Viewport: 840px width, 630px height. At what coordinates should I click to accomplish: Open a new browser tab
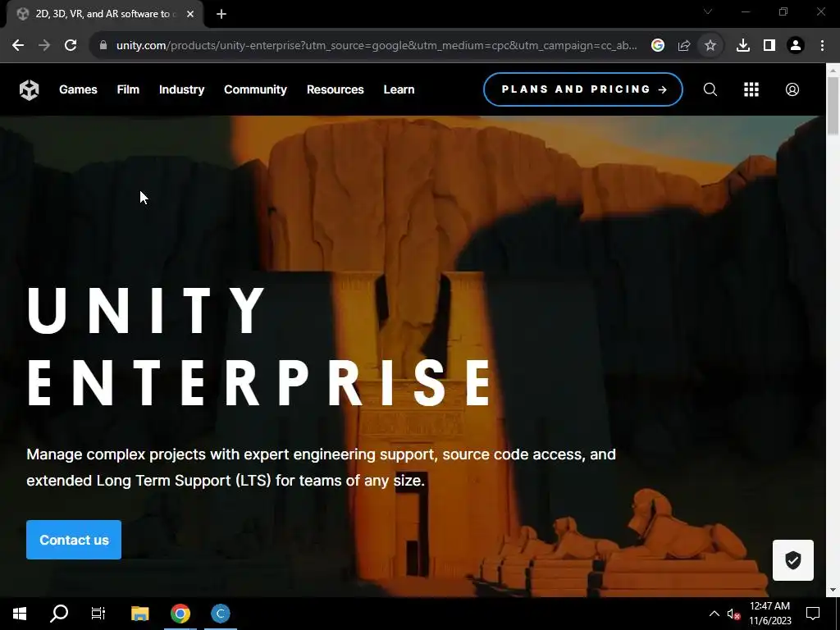point(221,14)
